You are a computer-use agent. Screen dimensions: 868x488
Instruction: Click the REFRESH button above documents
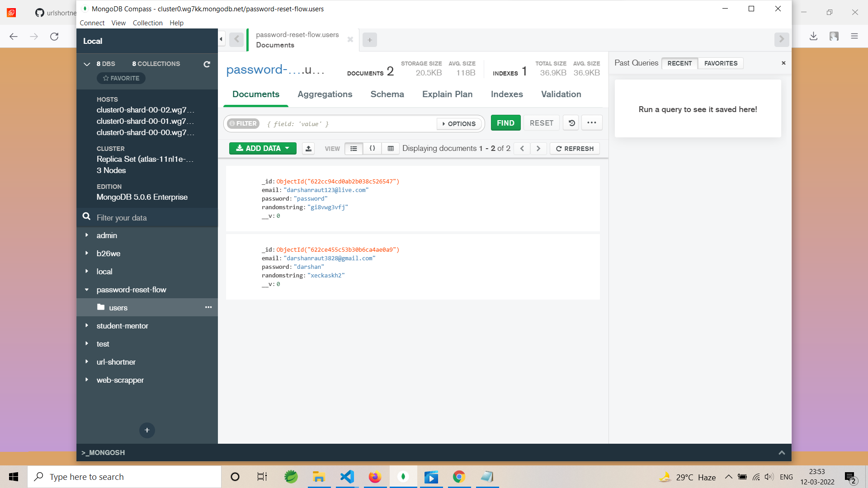[574, 148]
